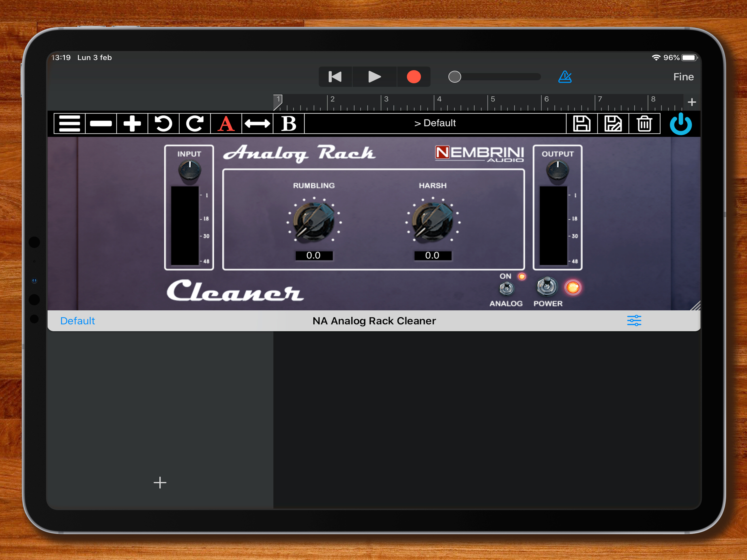Screen dimensions: 747x560
Task: Undo with the counterclockwise arrow icon
Action: pyautogui.click(x=164, y=124)
